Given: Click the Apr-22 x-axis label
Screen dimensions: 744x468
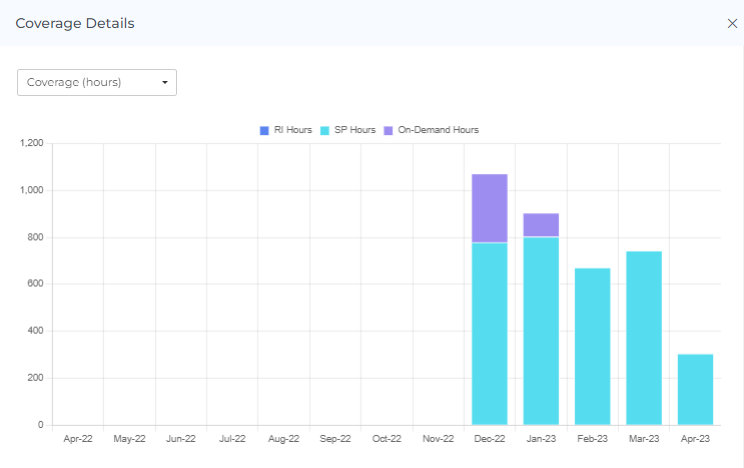Looking at the screenshot, I should click(x=78, y=439).
